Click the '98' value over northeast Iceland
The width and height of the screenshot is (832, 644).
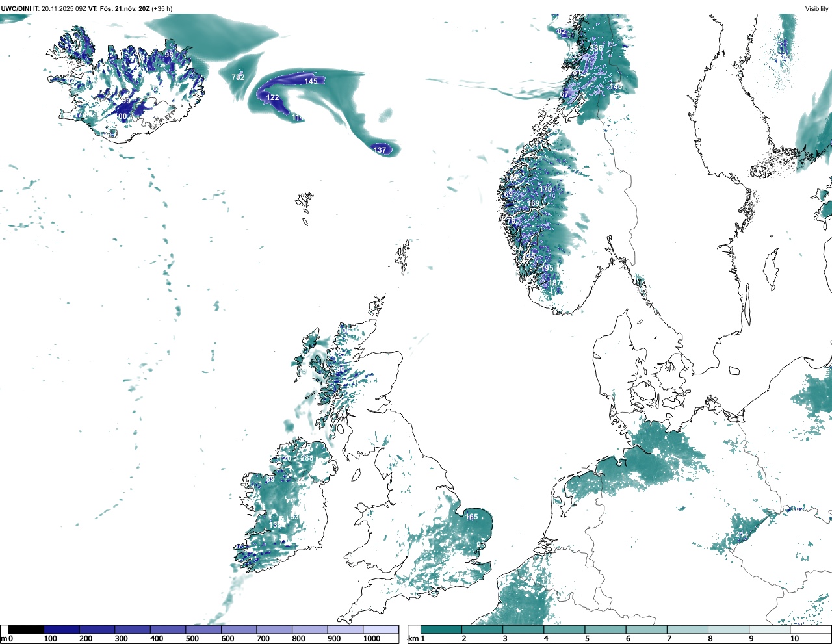coord(169,55)
